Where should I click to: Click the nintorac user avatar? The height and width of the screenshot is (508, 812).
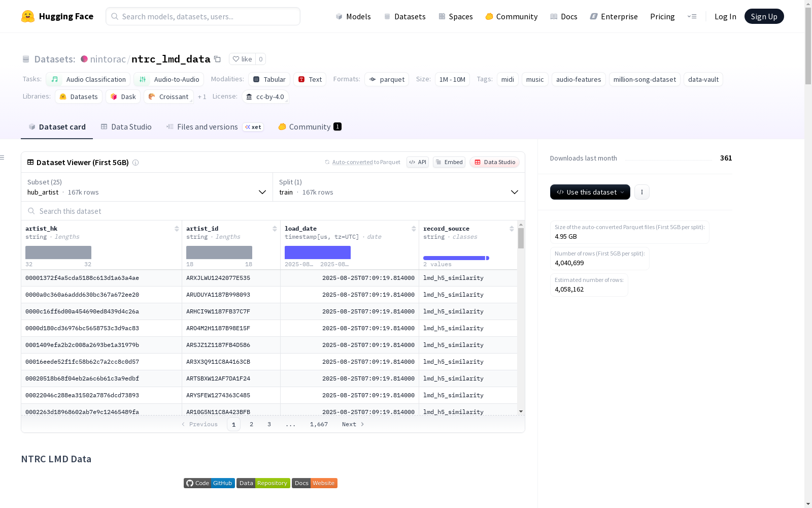click(84, 59)
